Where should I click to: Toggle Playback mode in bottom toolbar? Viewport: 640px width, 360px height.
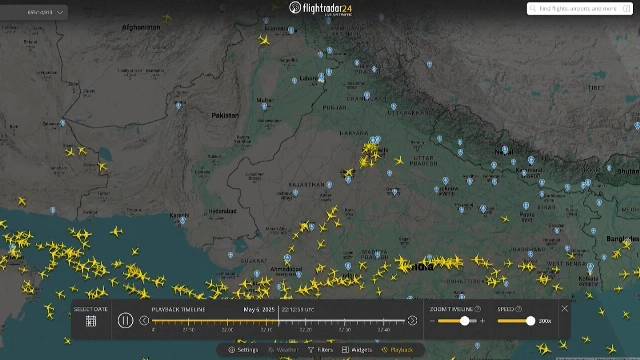[398, 350]
